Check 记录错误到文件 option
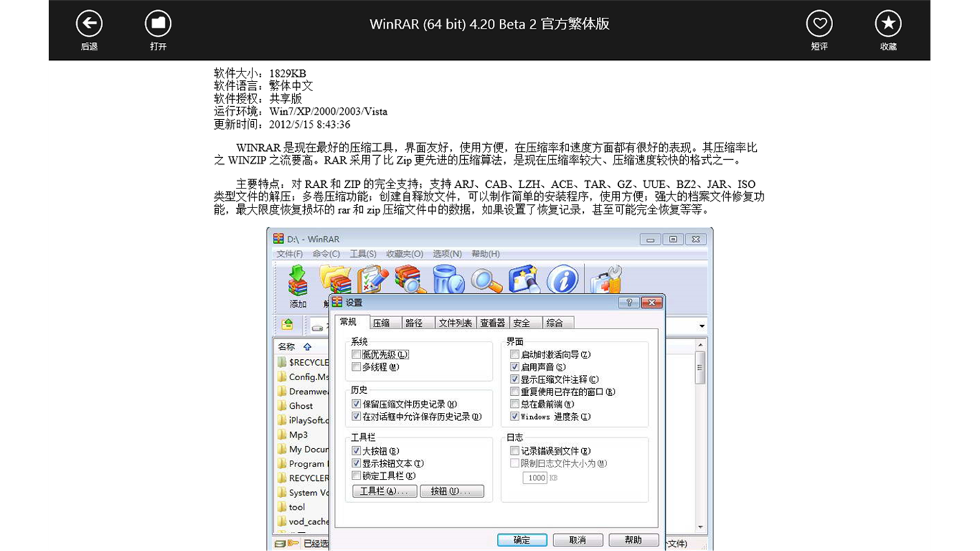 514,451
